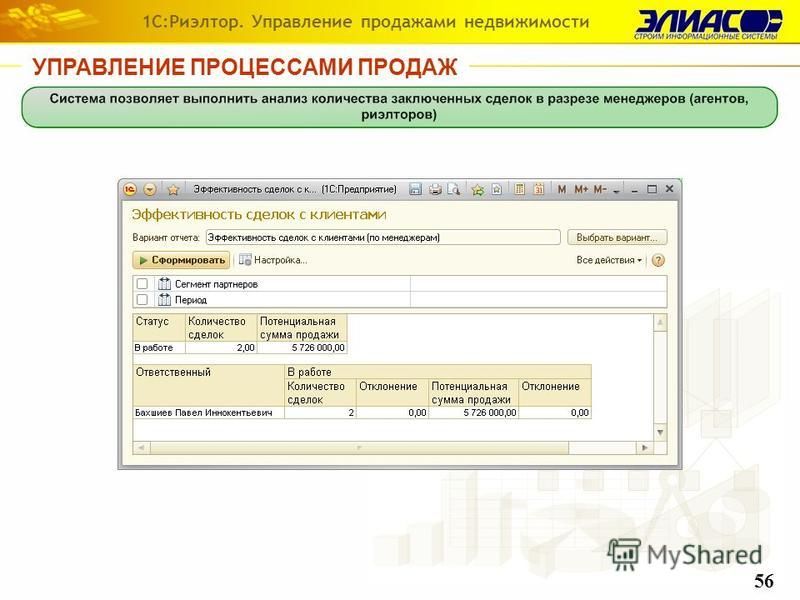Image resolution: width=800 pixels, height=600 pixels.
Task: Click the history bookmark page icon
Action: coord(496,189)
